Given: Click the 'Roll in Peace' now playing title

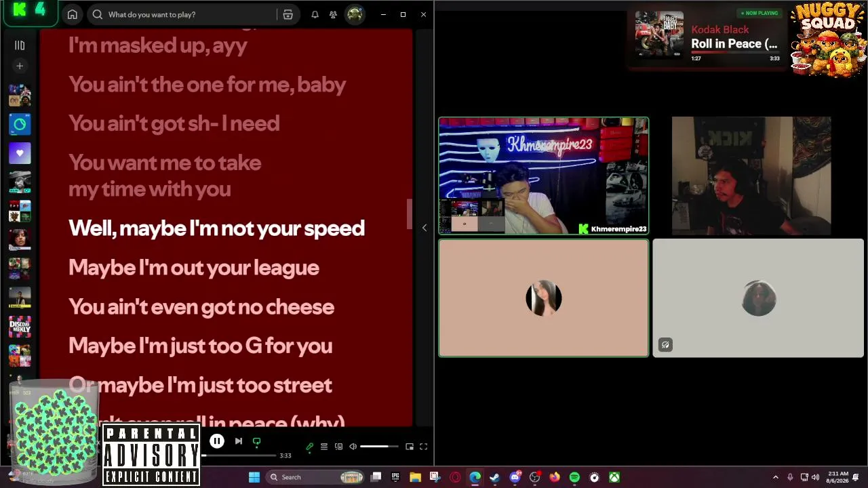Looking at the screenshot, I should pos(734,44).
